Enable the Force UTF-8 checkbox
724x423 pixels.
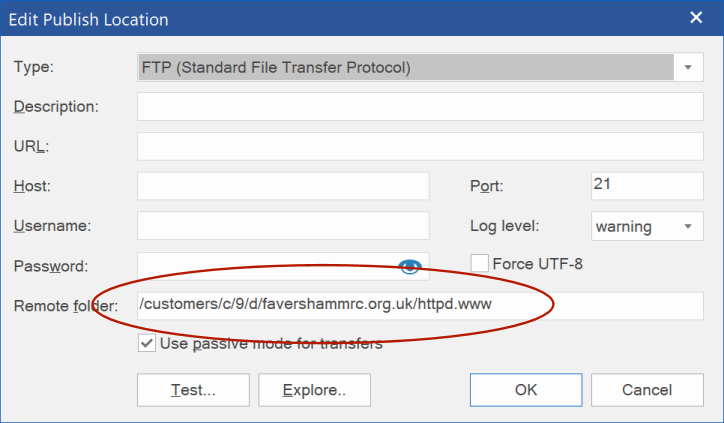click(479, 264)
